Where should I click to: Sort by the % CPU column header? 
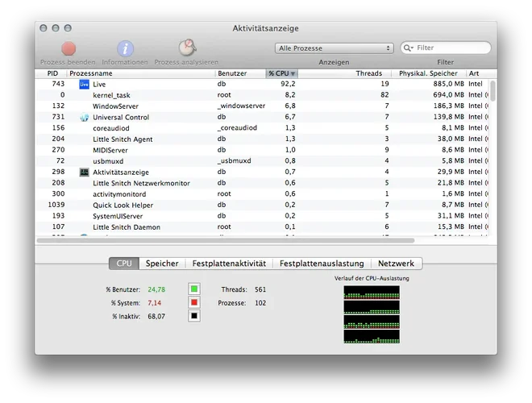coord(281,73)
